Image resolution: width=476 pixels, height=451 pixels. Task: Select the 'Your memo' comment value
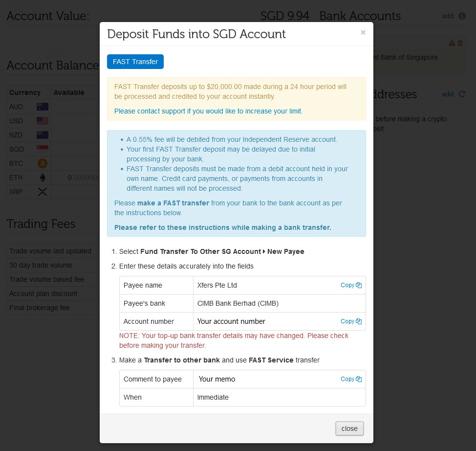pyautogui.click(x=217, y=379)
